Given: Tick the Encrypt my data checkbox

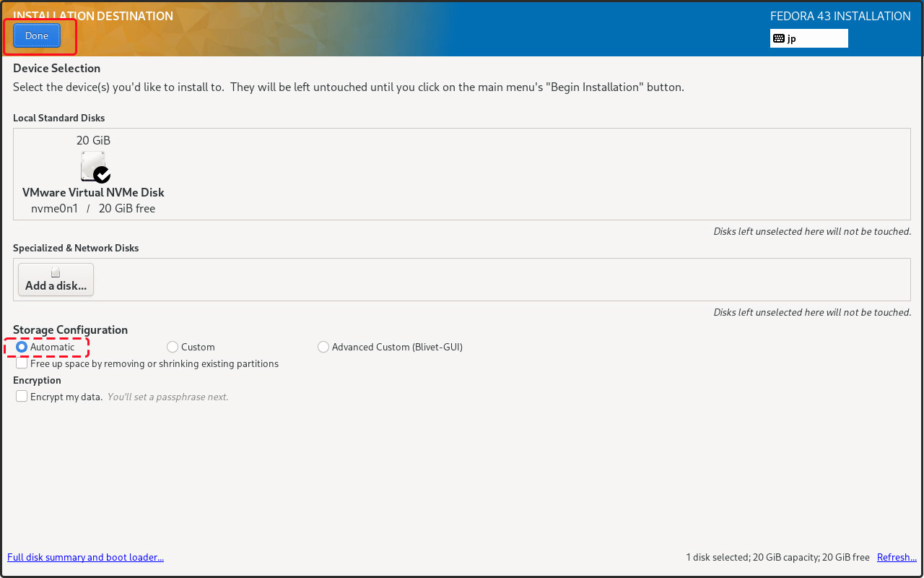Looking at the screenshot, I should click(22, 396).
